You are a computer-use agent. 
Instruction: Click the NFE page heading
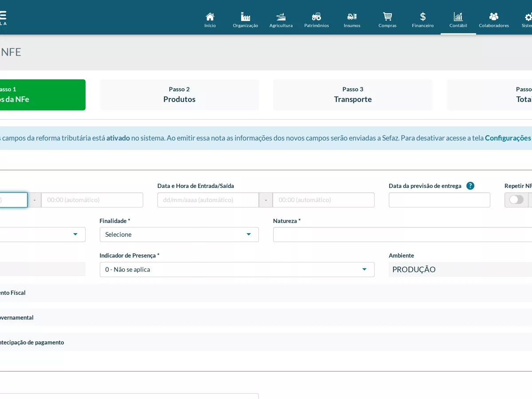click(x=11, y=52)
